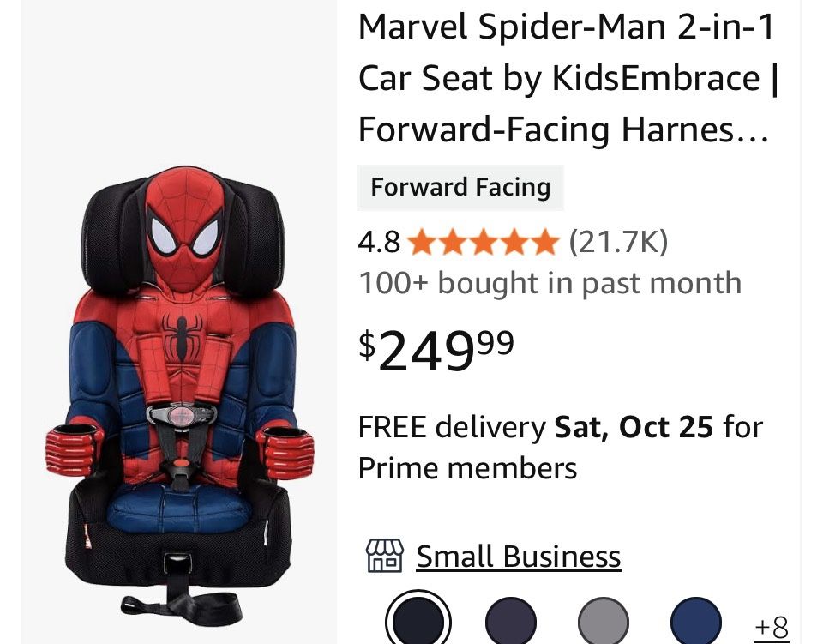The height and width of the screenshot is (644, 823).
Task: Click the Forward Facing badge
Action: [x=460, y=187]
